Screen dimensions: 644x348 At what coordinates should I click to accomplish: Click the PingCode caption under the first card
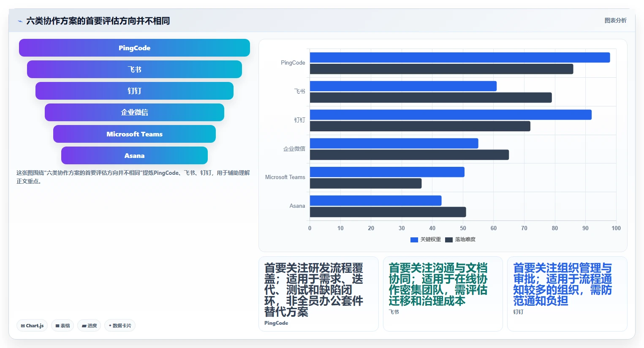pyautogui.click(x=276, y=323)
